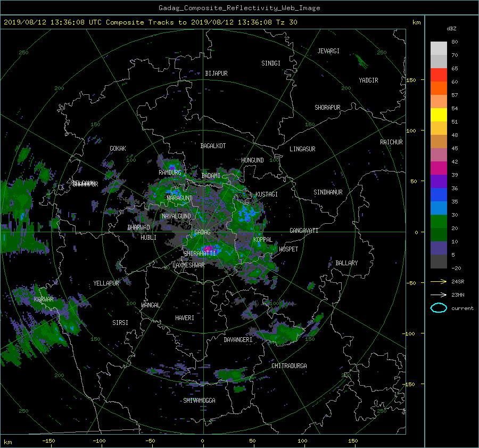Click the HANGAL city label
Screen dimensions: 479x448
[151, 305]
